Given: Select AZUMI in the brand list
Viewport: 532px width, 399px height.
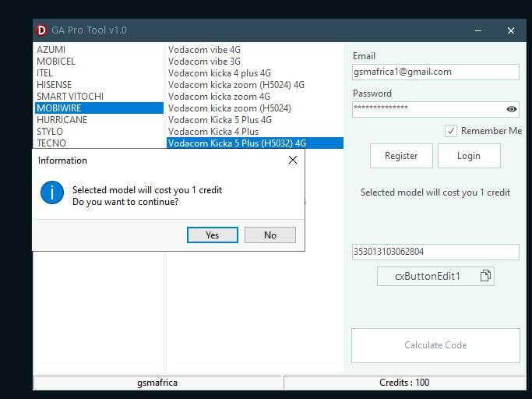Looking at the screenshot, I should (99, 50).
